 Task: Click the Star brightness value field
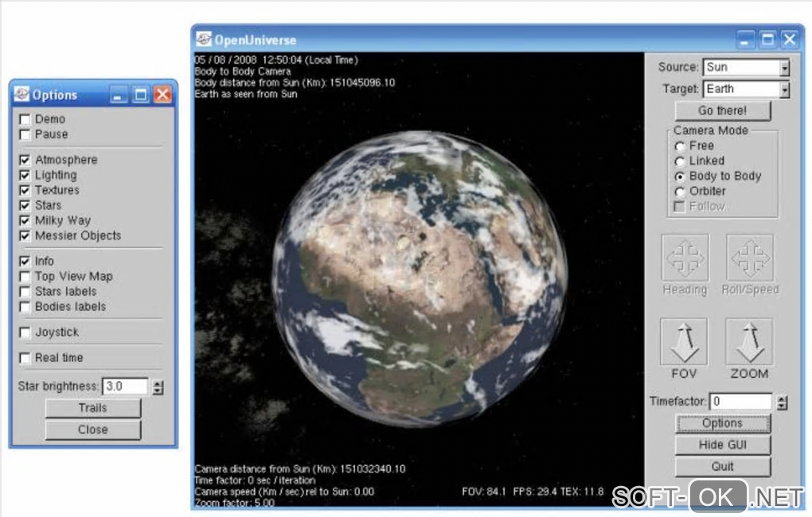[125, 387]
